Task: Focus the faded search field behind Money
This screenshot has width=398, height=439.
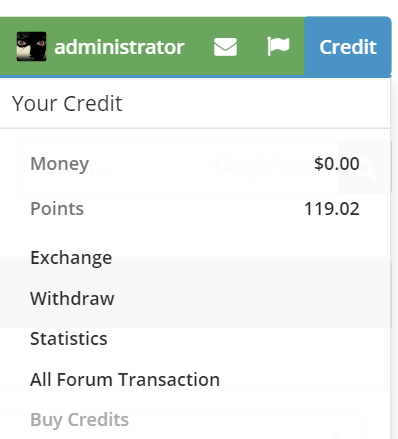Action: pos(177,167)
